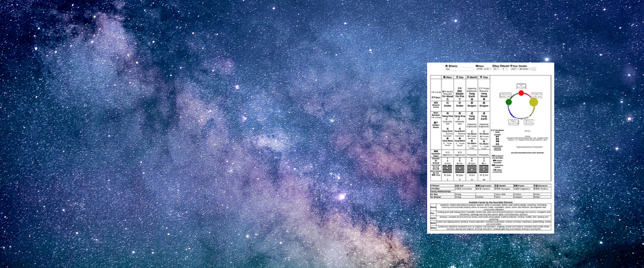The height and width of the screenshot is (268, 644).
Task: Click the hexagram under the Year column
Action: 484,169
